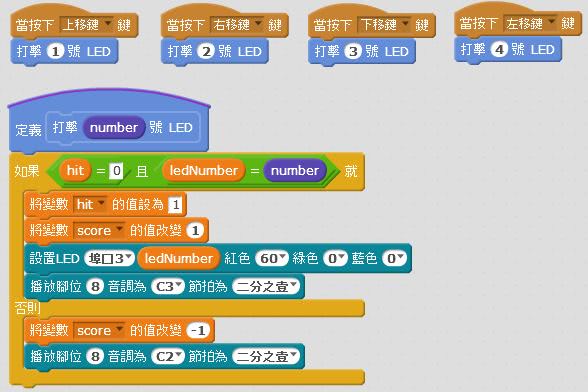Image resolution: width=588 pixels, height=392 pixels.
Task: Open score dropdown in change-by-1 block
Action: [x=99, y=230]
